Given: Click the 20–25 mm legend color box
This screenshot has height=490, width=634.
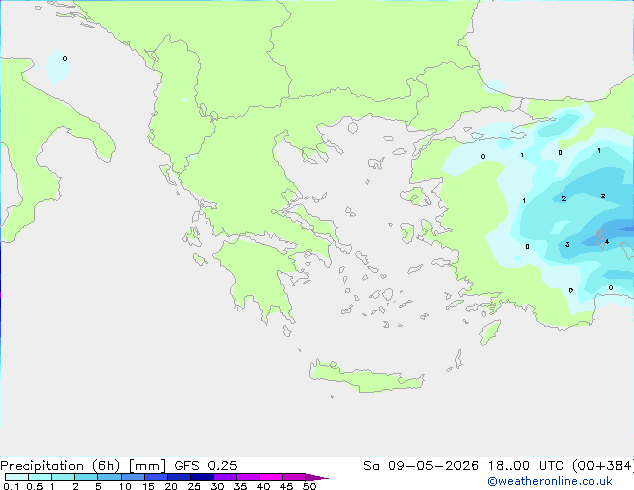Looking at the screenshot, I should click(179, 477).
